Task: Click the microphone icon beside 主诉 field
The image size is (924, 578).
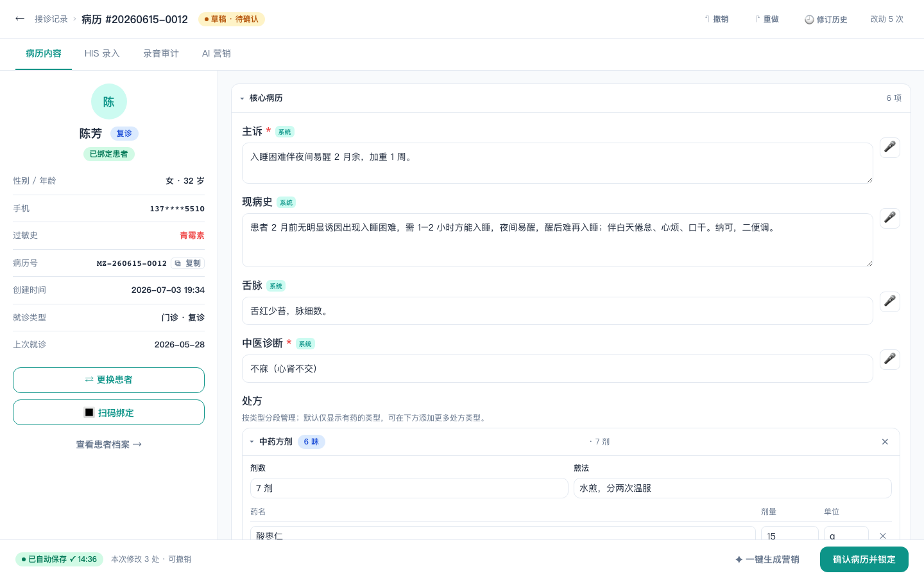Action: [890, 148]
